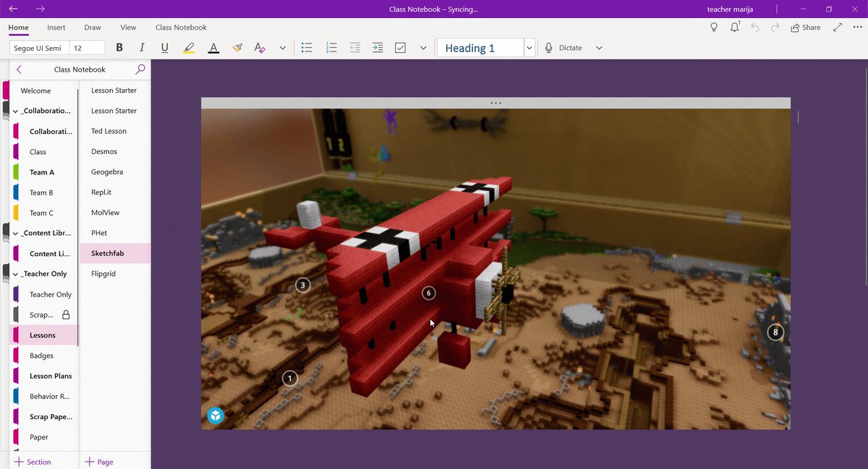Open the notifications bell
The height and width of the screenshot is (469, 868).
point(735,28)
